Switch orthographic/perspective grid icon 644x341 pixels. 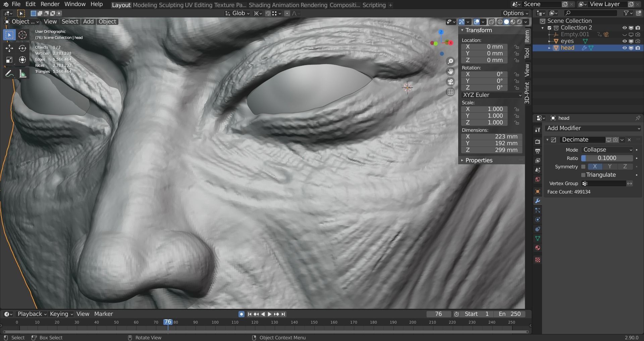tap(450, 92)
